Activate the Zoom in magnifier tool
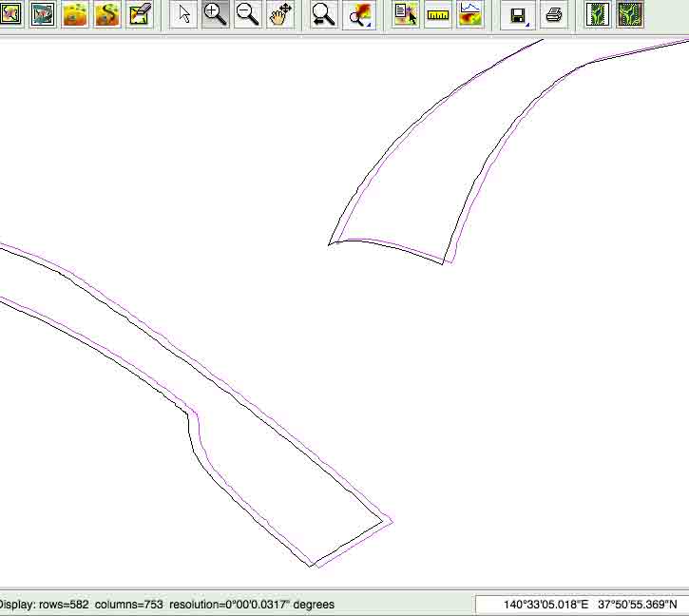Image resolution: width=689 pixels, height=616 pixels. tap(216, 14)
